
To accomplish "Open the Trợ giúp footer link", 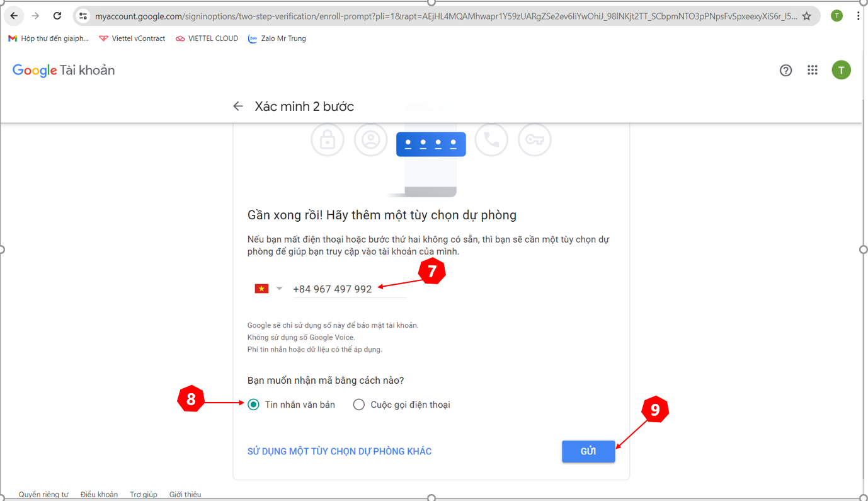I will 143,495.
